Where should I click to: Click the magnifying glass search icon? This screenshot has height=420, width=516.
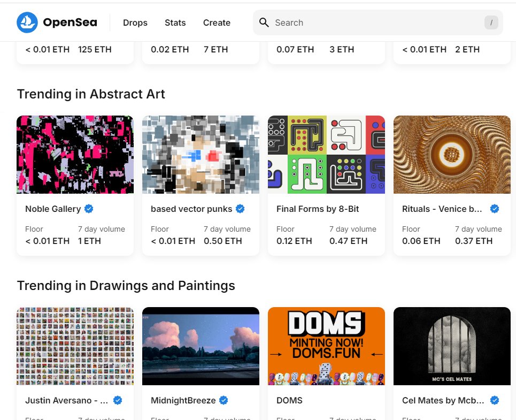coord(264,22)
